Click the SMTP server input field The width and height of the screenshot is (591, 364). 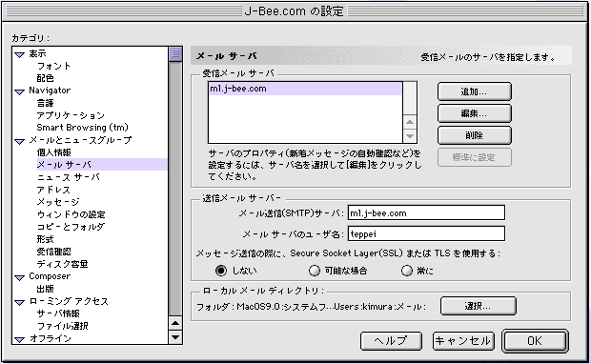[426, 212]
